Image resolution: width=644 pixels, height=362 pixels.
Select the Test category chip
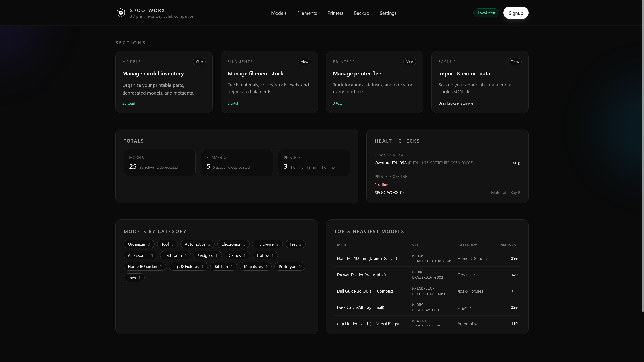[x=295, y=244]
